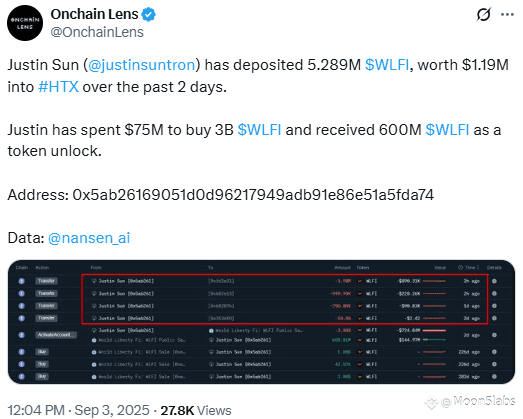The height and width of the screenshot is (419, 523).
Task: Click the ActivateAccount action tag
Action: coord(56,335)
